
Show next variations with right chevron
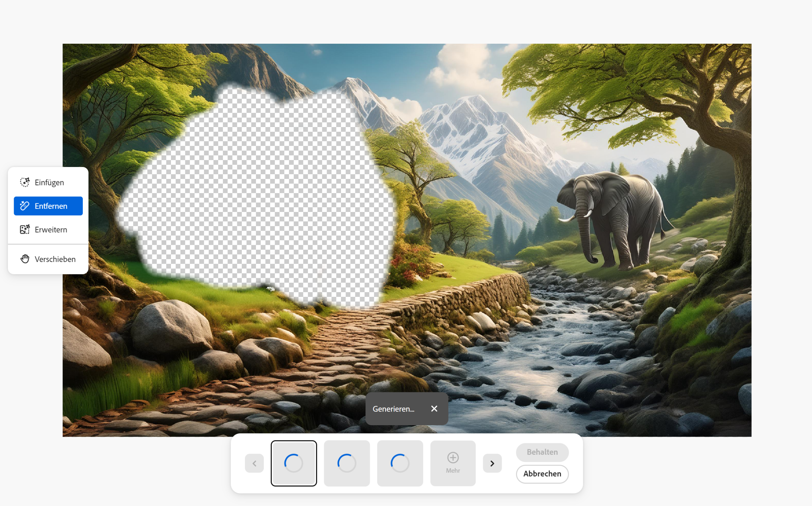point(492,463)
